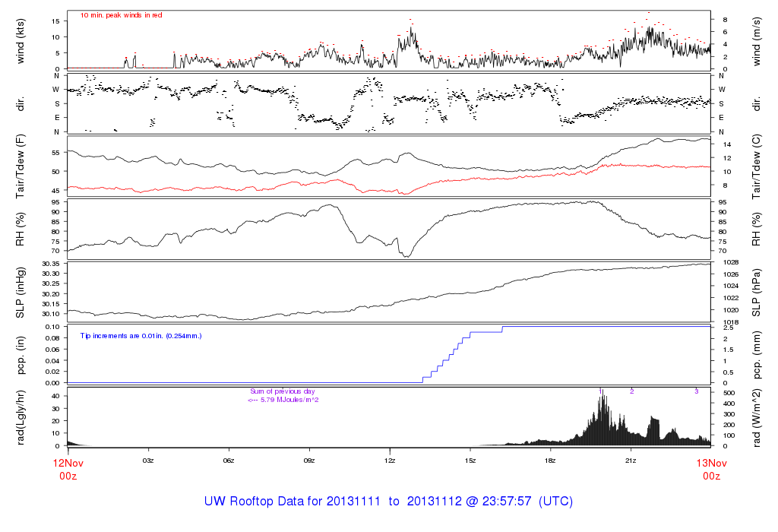The image size is (778, 532).
Task: Click the '12Nov' start date label
Action: 68,463
